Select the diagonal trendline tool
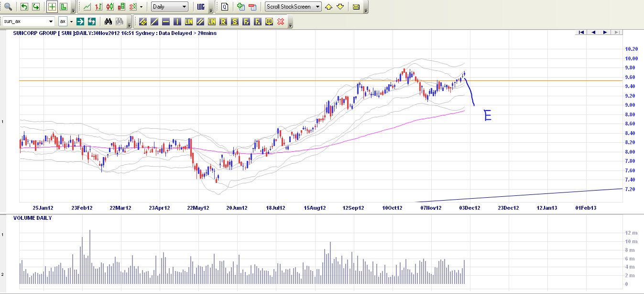The image size is (644, 294). [154, 22]
